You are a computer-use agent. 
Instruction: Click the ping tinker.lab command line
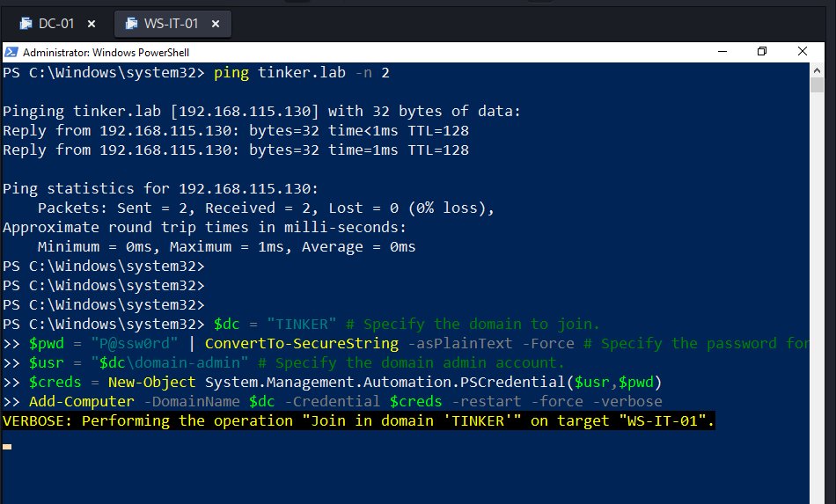pyautogui.click(x=301, y=72)
